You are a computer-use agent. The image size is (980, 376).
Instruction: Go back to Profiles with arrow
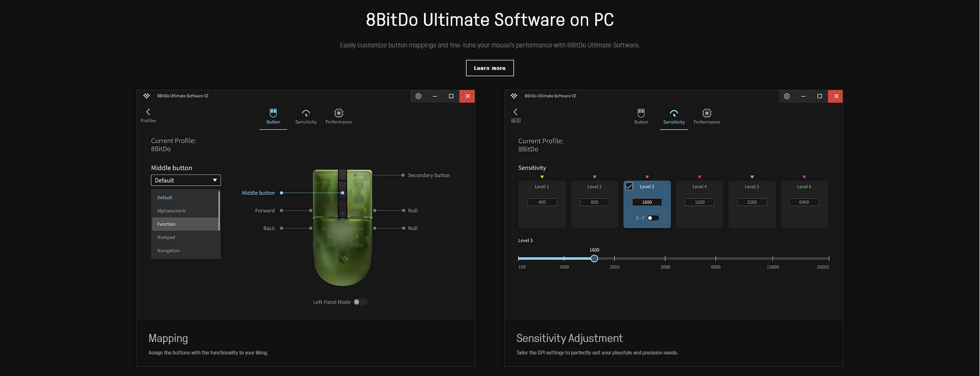(x=148, y=112)
